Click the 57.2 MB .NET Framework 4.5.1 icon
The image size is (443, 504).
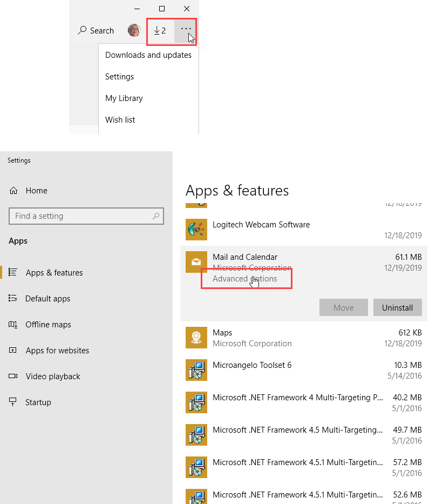coord(196,467)
